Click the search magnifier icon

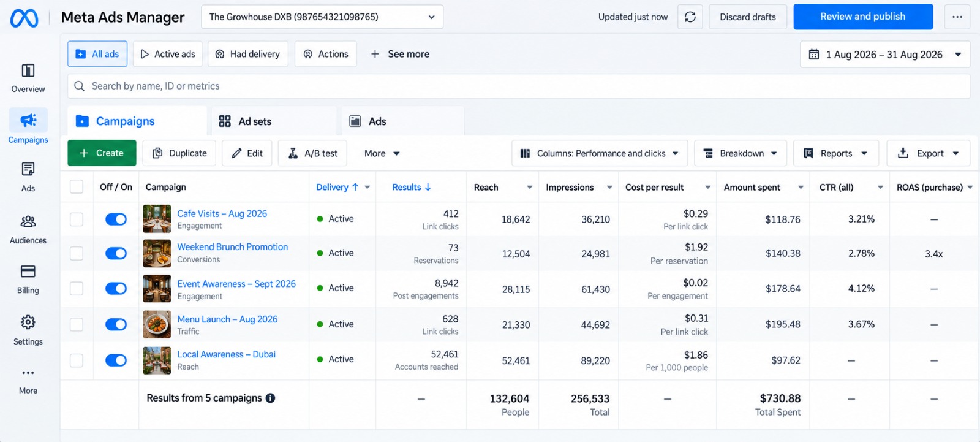point(80,86)
